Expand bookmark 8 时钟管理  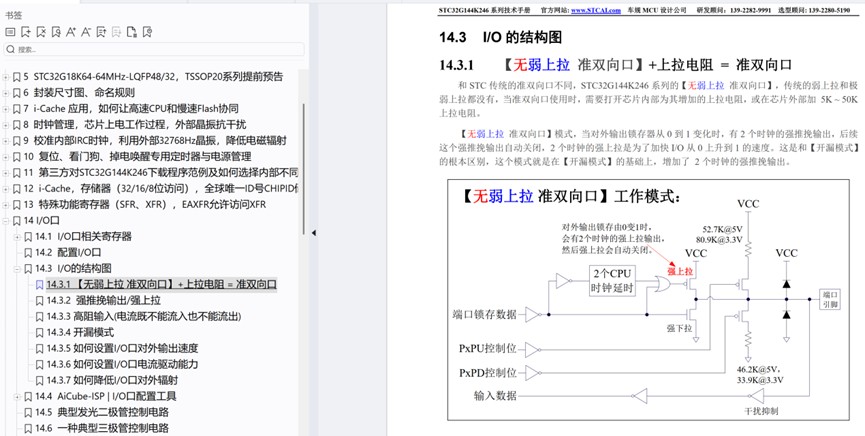click(x=6, y=125)
